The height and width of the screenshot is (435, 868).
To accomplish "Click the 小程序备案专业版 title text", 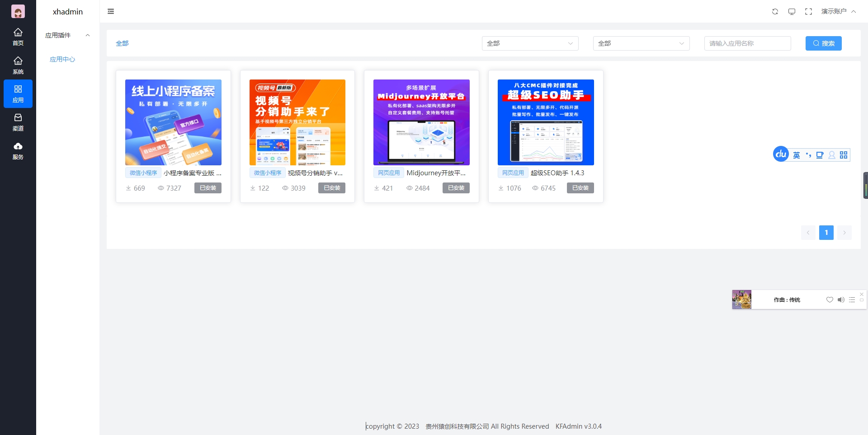I will click(193, 173).
